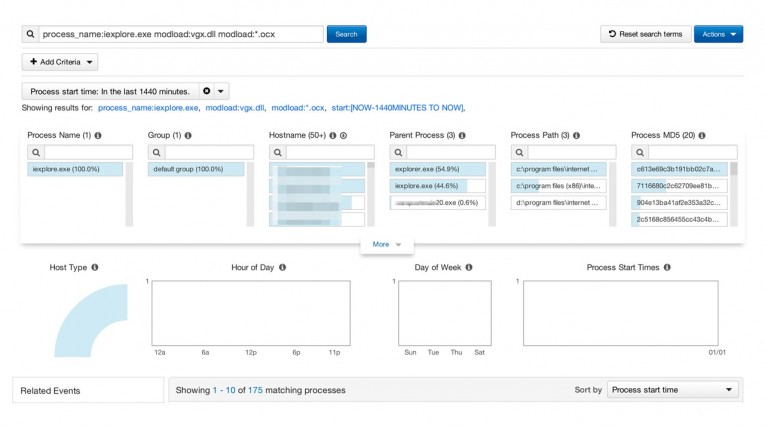Expand more facets with the More button
The width and height of the screenshot is (765, 427).
click(386, 244)
